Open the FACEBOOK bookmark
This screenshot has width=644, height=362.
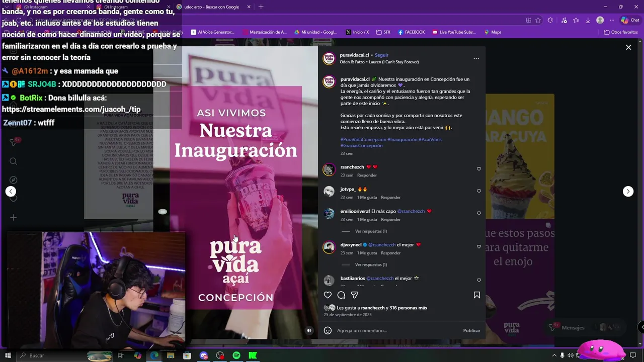pyautogui.click(x=411, y=32)
